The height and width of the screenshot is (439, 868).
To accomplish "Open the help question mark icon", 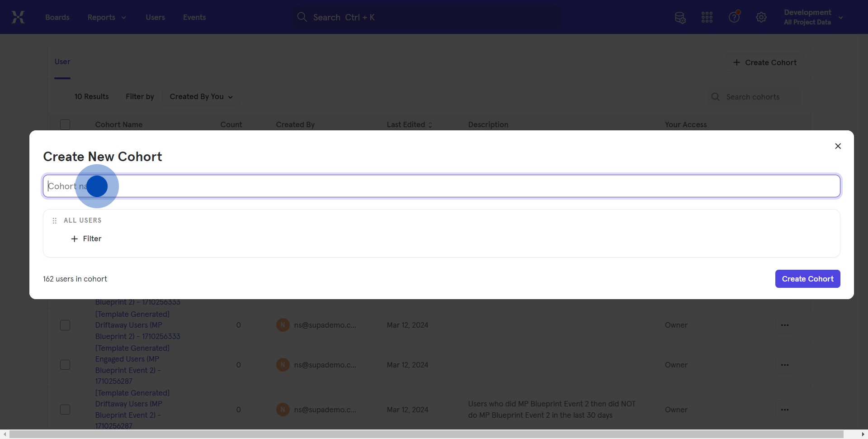I will click(734, 17).
